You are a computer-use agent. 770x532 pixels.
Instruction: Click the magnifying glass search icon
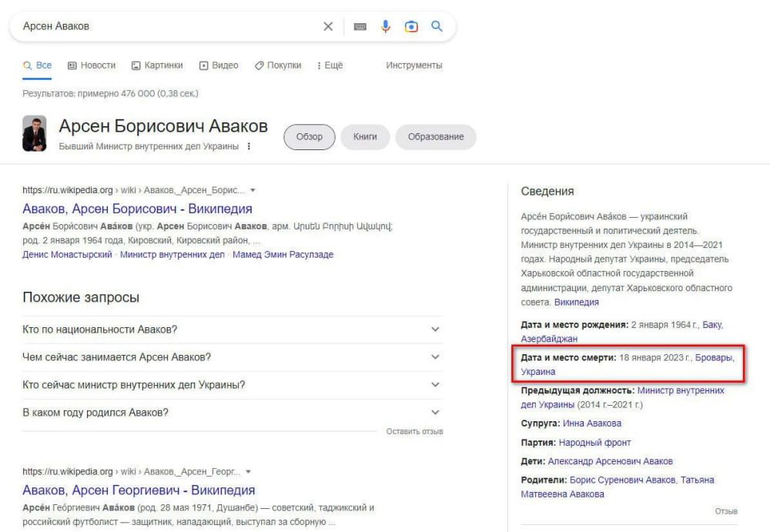(x=437, y=25)
